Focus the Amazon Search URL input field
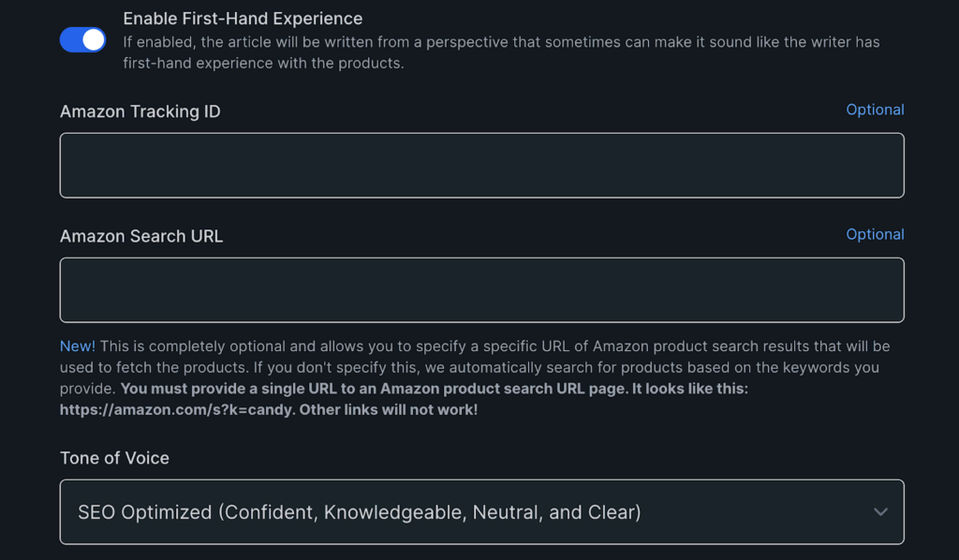Viewport: 959px width, 560px height. point(481,289)
